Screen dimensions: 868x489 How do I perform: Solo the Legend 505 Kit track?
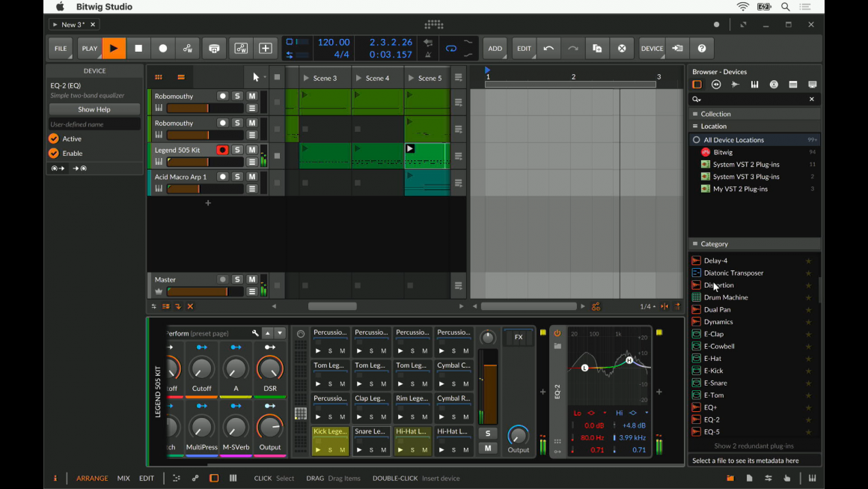click(237, 150)
